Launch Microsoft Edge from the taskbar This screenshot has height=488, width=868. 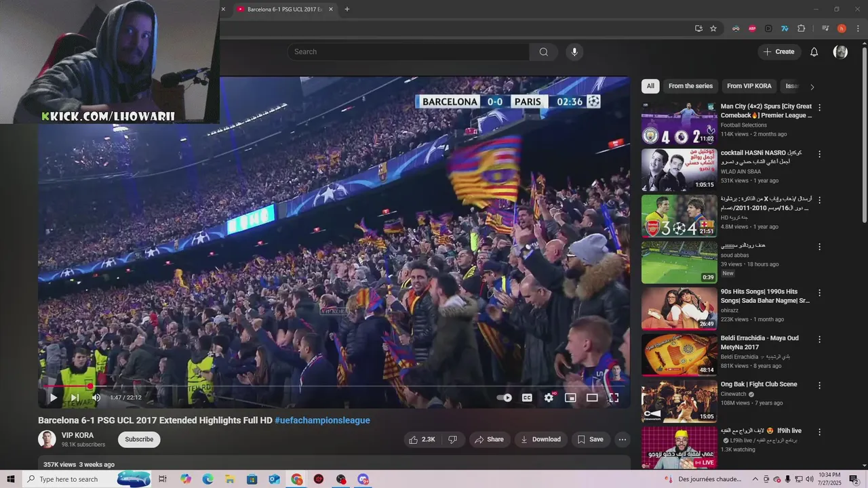tap(208, 479)
